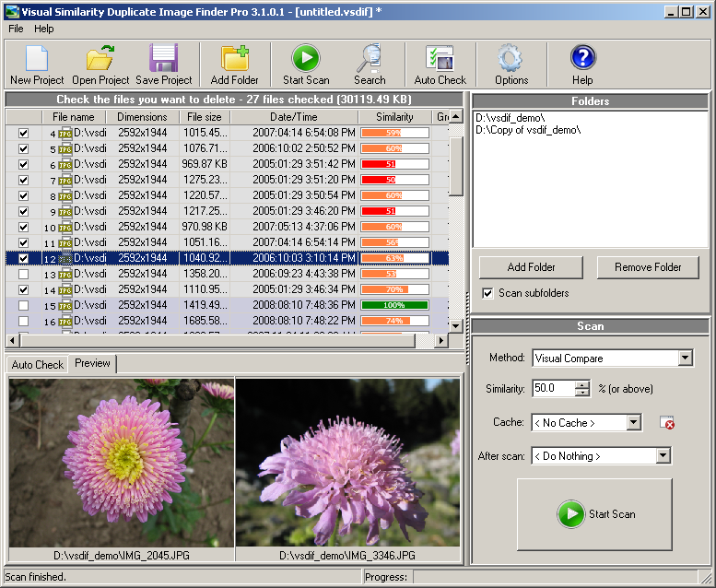Expand the After scan dropdown
The width and height of the screenshot is (716, 588).
[663, 456]
